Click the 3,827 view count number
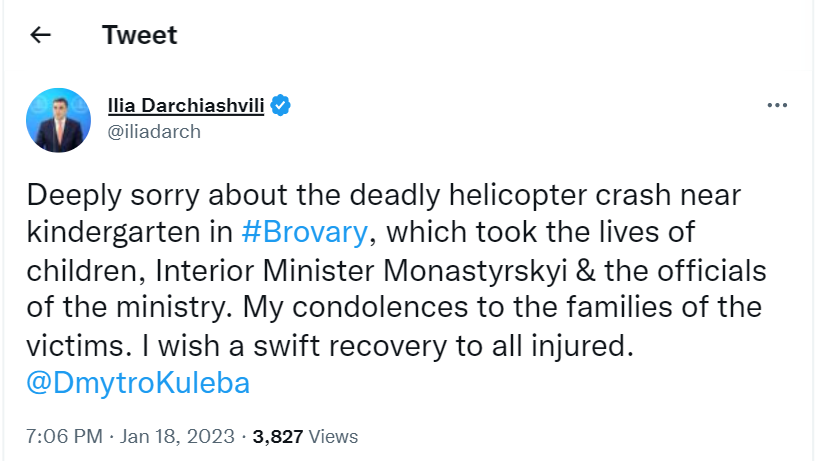 (278, 437)
